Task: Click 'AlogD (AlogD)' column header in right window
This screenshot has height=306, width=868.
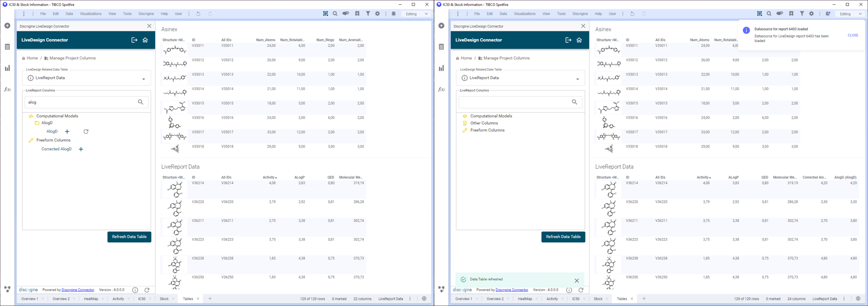Action: click(x=845, y=177)
